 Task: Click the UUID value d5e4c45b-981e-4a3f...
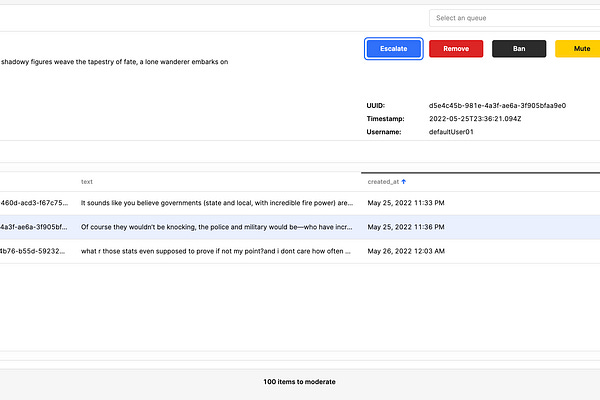[497, 106]
